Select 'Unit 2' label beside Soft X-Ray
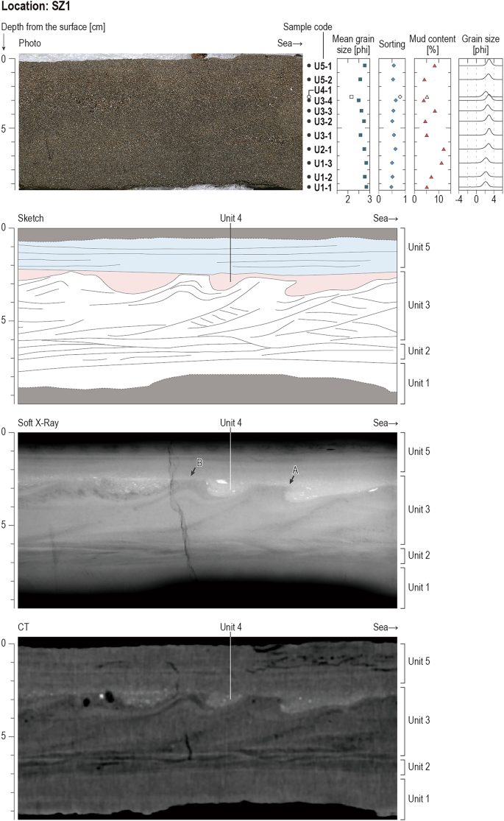 [419, 555]
